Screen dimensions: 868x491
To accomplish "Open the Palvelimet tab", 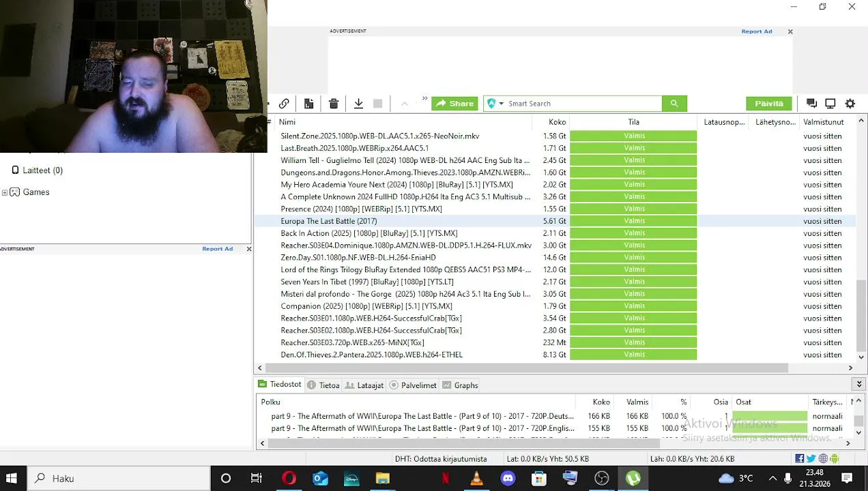I will (x=413, y=385).
